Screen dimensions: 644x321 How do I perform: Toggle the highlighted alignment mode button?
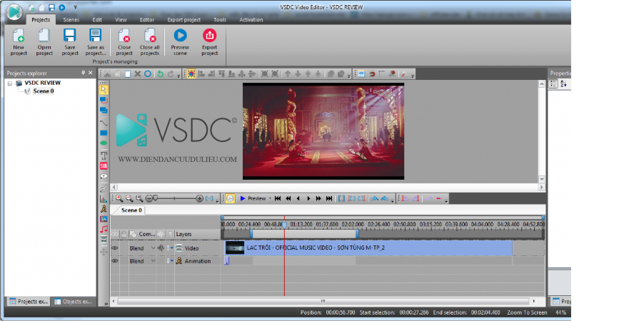pos(191,74)
